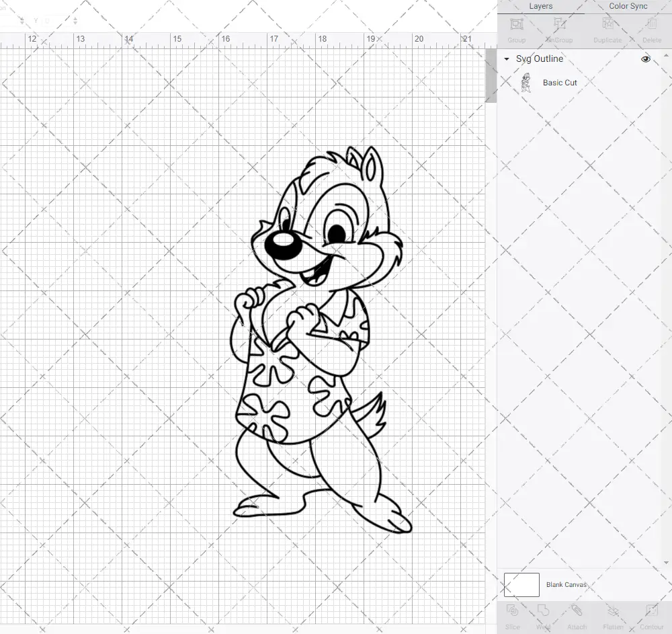The width and height of the screenshot is (672, 634).
Task: Collapse the Svg Outline layer group
Action: pos(505,59)
